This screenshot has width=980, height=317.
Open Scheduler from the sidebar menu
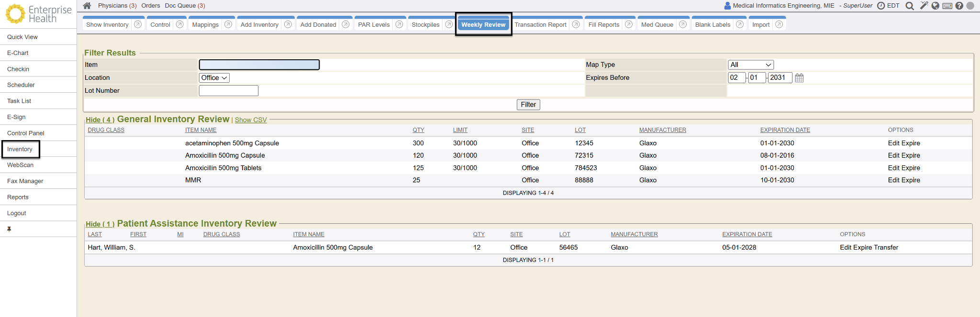[x=21, y=85]
